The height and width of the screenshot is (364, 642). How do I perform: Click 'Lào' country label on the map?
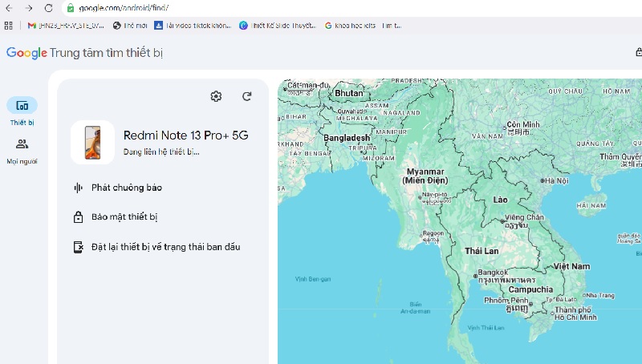click(500, 200)
